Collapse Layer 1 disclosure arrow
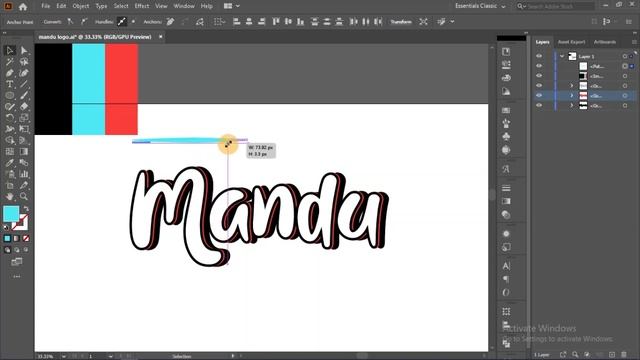The image size is (640, 360). (x=562, y=56)
